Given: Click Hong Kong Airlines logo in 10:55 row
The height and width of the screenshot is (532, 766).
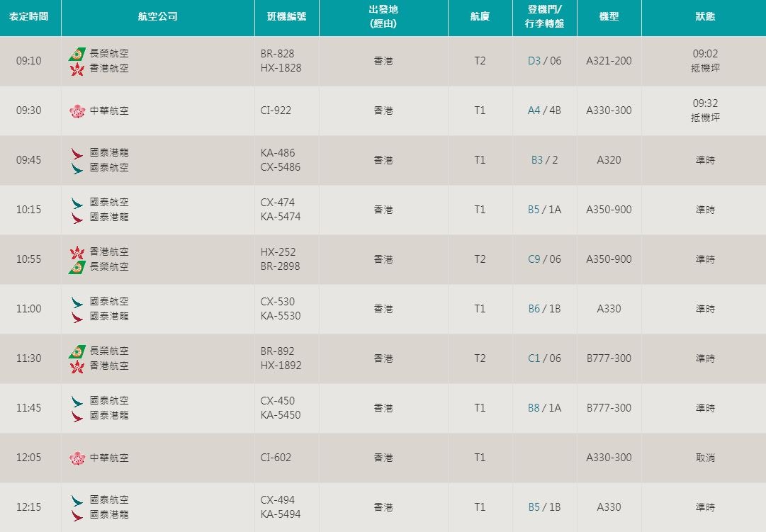Looking at the screenshot, I should pos(77,252).
